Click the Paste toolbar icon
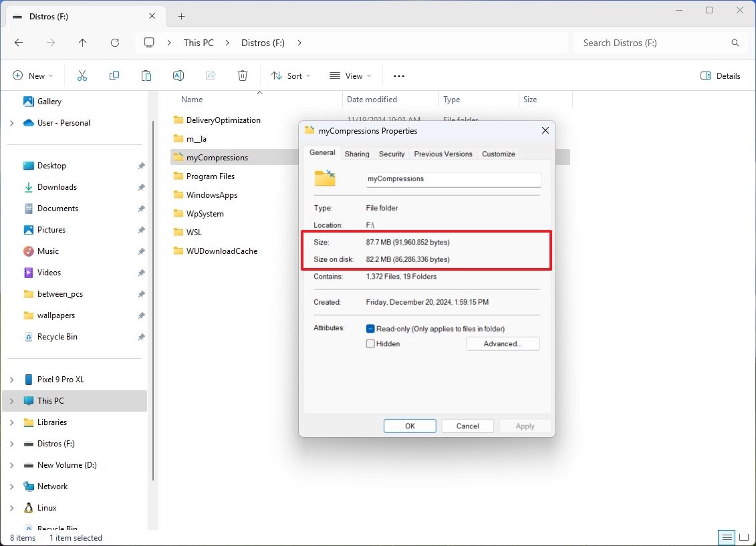 click(146, 76)
